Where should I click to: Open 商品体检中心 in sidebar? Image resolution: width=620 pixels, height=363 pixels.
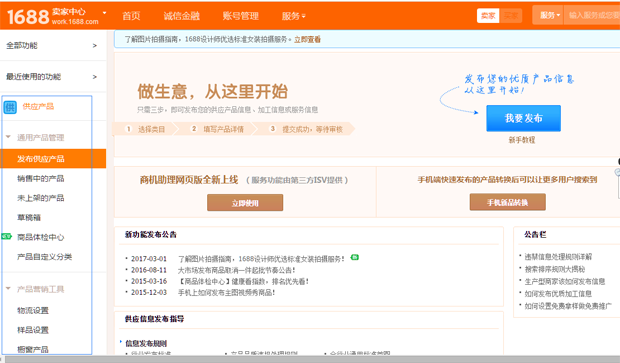(x=40, y=237)
